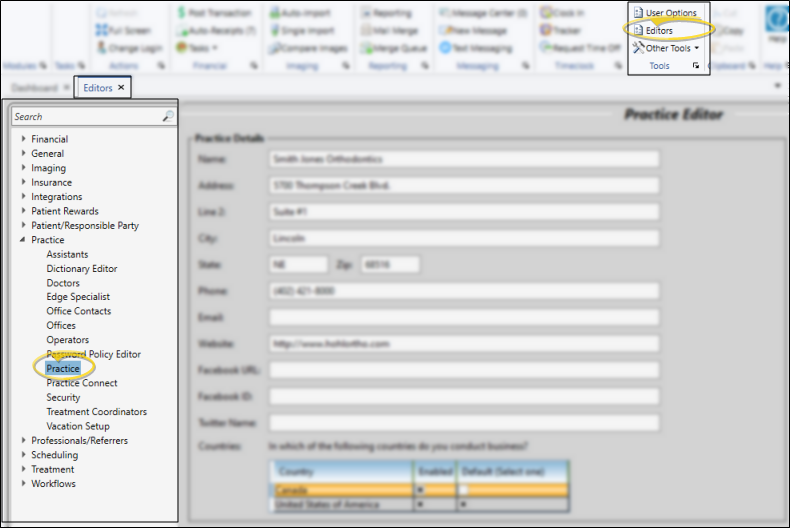791x528 pixels.
Task: Open the Doctors editor
Action: click(63, 283)
